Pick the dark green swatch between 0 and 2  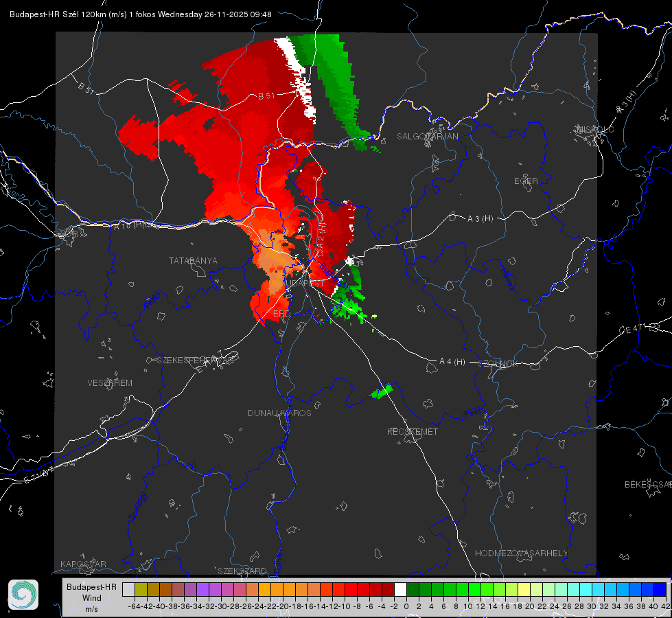(x=413, y=589)
